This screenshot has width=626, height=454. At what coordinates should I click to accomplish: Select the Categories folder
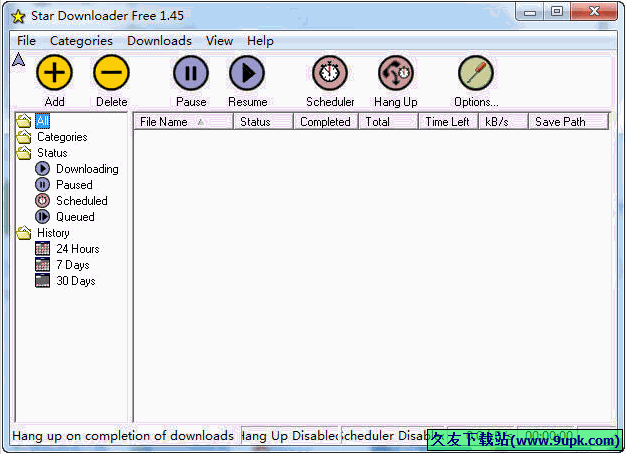tap(62, 137)
